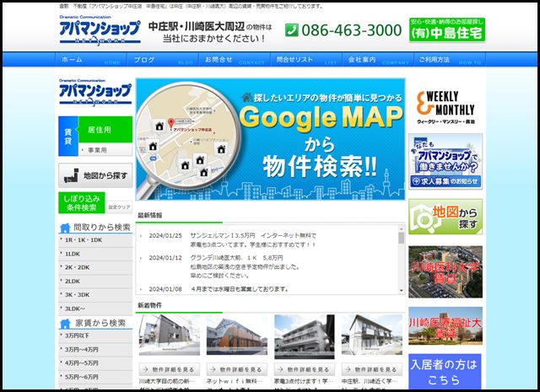Filter by 1LDK layout
The image size is (540, 392).
pyautogui.click(x=95, y=254)
